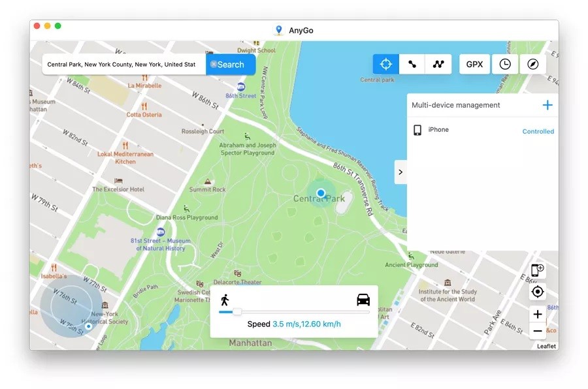
Task: Click the AnyGo title pin icon
Action: tap(278, 31)
